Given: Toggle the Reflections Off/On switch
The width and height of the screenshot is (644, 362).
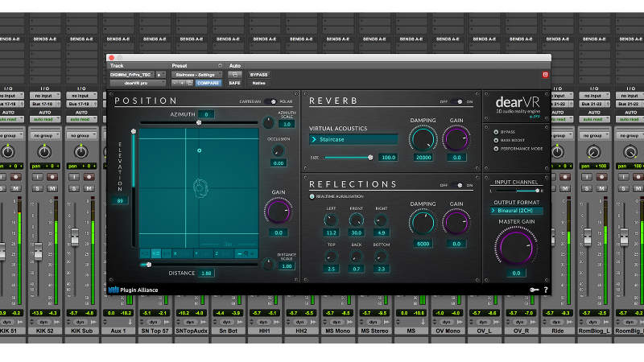Looking at the screenshot, I should (456, 186).
